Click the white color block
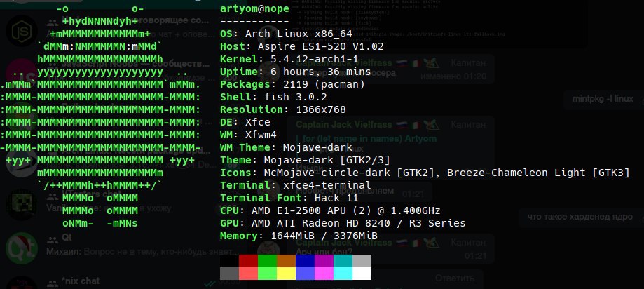This screenshot has height=289, width=644. point(362,274)
